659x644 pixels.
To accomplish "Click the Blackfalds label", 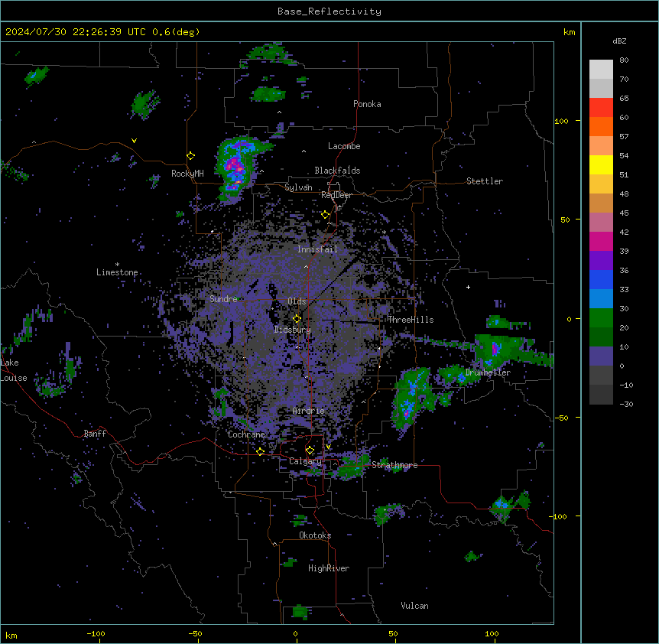I will [337, 171].
